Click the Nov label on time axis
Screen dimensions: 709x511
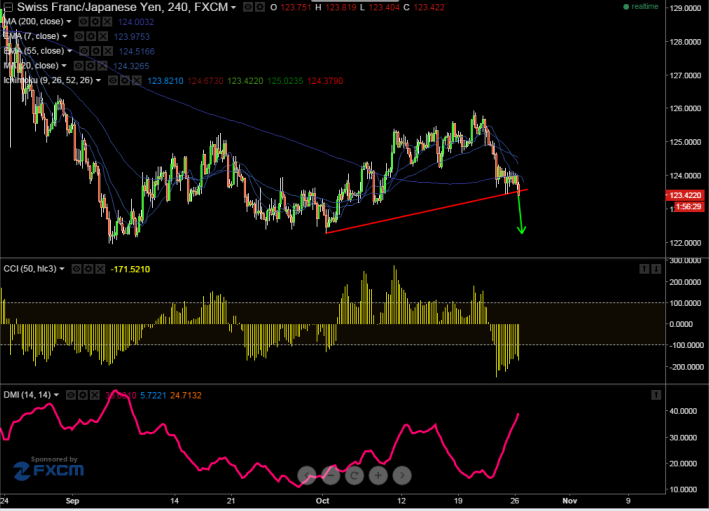click(x=570, y=501)
